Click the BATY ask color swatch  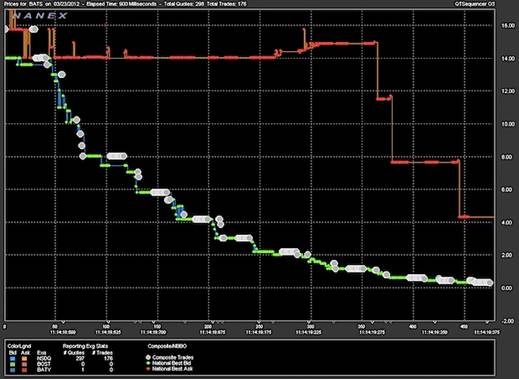click(24, 370)
